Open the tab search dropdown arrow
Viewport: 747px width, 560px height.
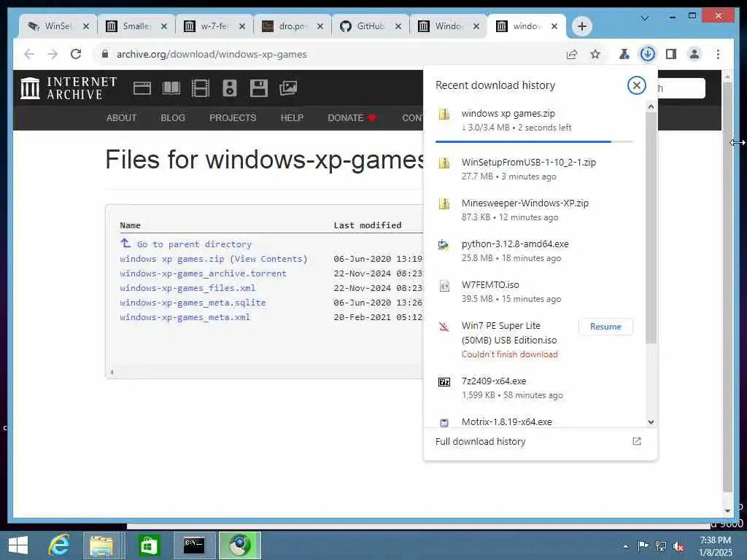click(645, 18)
